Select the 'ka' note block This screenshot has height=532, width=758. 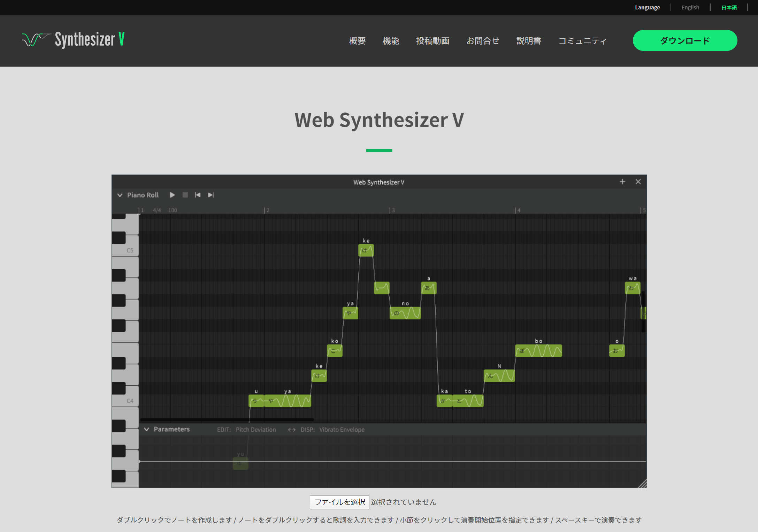444,401
